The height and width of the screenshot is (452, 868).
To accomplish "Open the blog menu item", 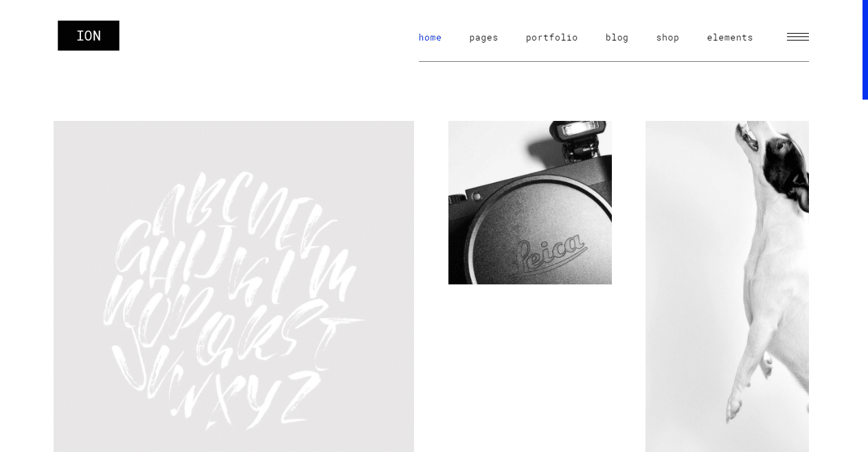I will 617,38.
